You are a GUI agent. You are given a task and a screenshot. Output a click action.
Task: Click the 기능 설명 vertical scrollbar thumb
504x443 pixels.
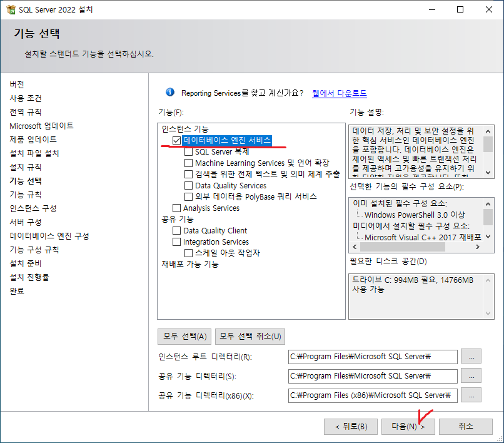pyautogui.click(x=488, y=144)
